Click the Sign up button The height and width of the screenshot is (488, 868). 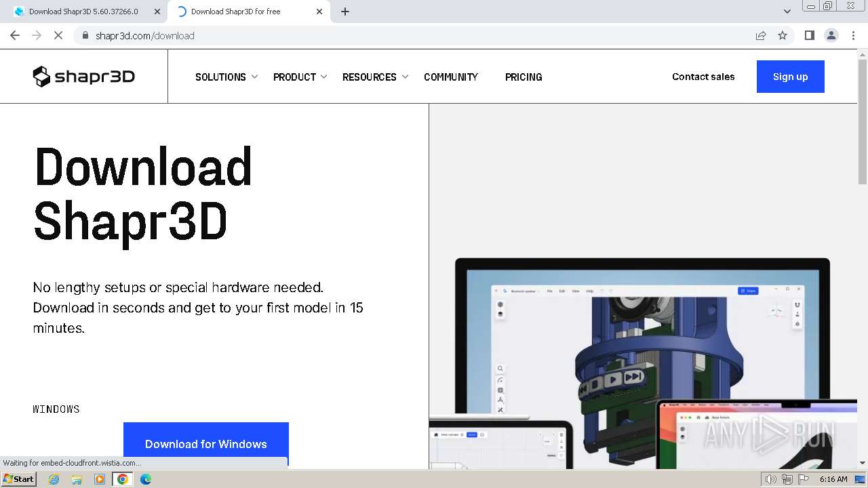coord(791,77)
